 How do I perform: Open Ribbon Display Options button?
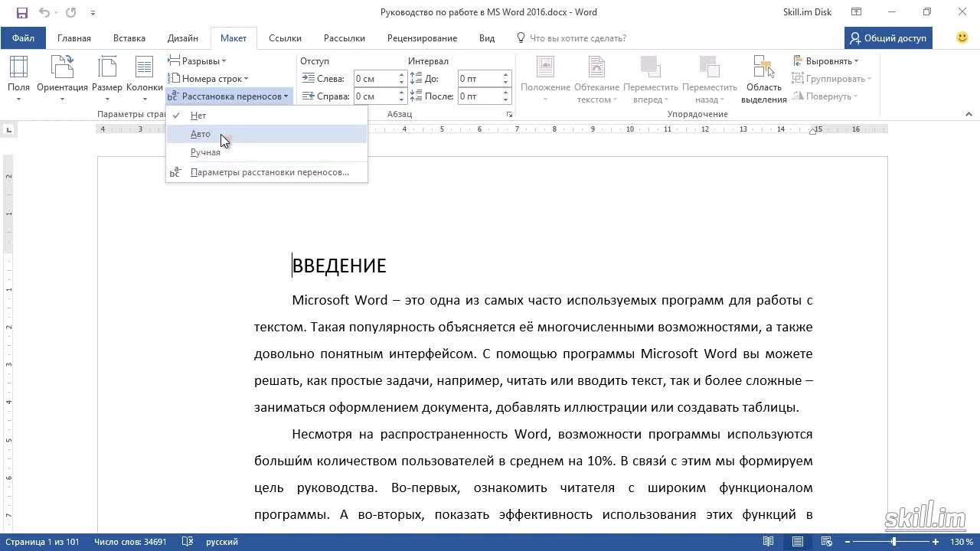pos(857,12)
